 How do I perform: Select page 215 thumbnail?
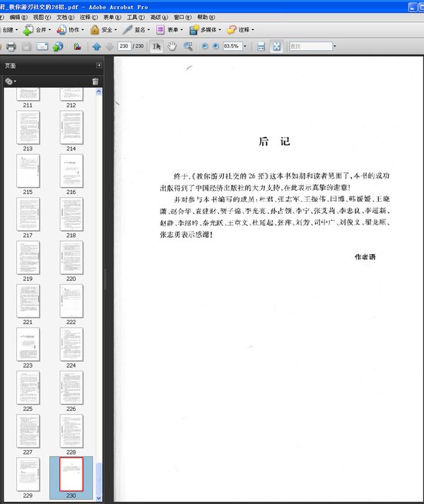click(28, 171)
